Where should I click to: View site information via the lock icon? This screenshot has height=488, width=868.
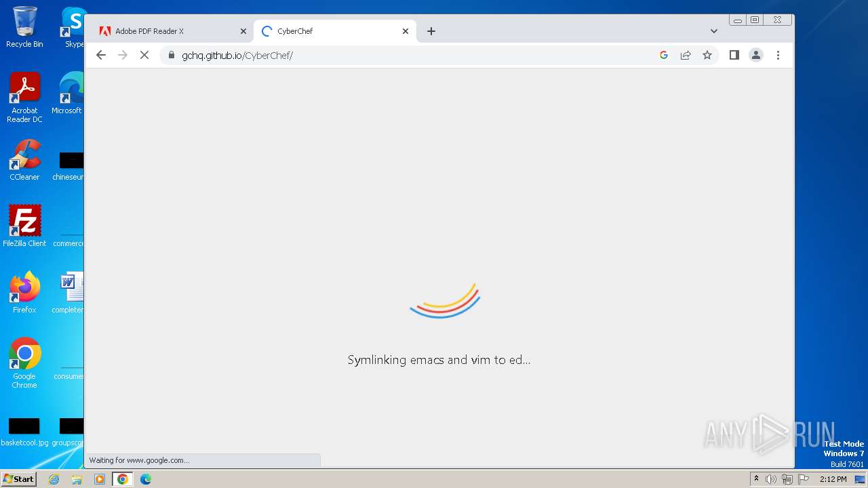click(171, 56)
